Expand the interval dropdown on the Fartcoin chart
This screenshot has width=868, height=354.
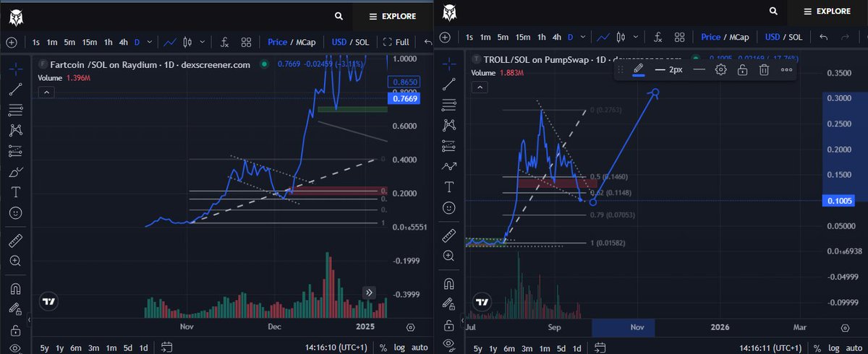[150, 42]
